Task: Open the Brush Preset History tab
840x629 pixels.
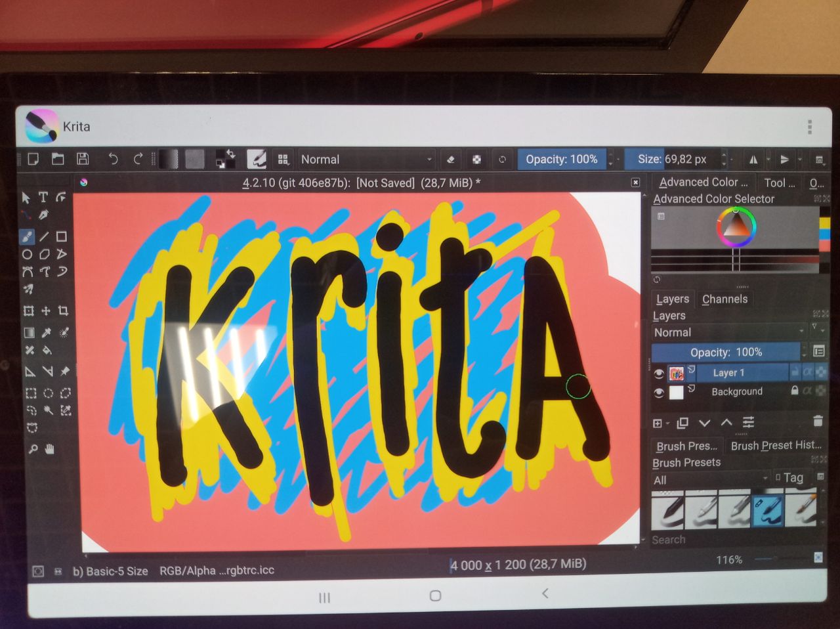Action: [776, 445]
